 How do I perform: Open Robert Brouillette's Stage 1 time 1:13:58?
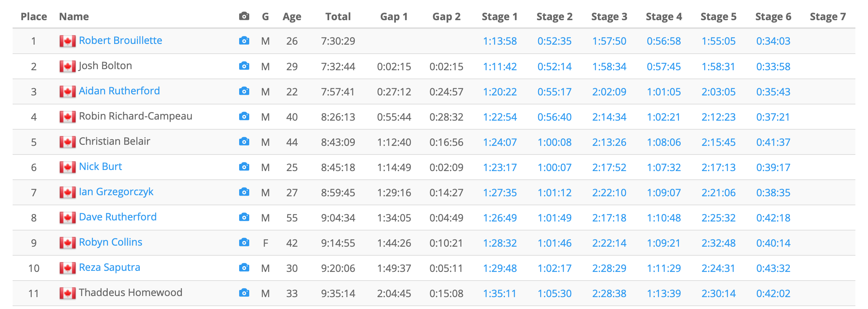tap(500, 41)
